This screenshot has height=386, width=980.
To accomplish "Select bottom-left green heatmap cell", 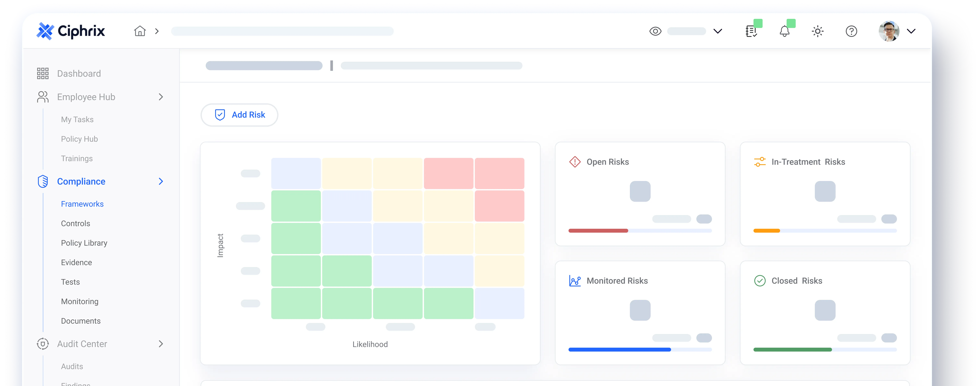I will [x=296, y=303].
